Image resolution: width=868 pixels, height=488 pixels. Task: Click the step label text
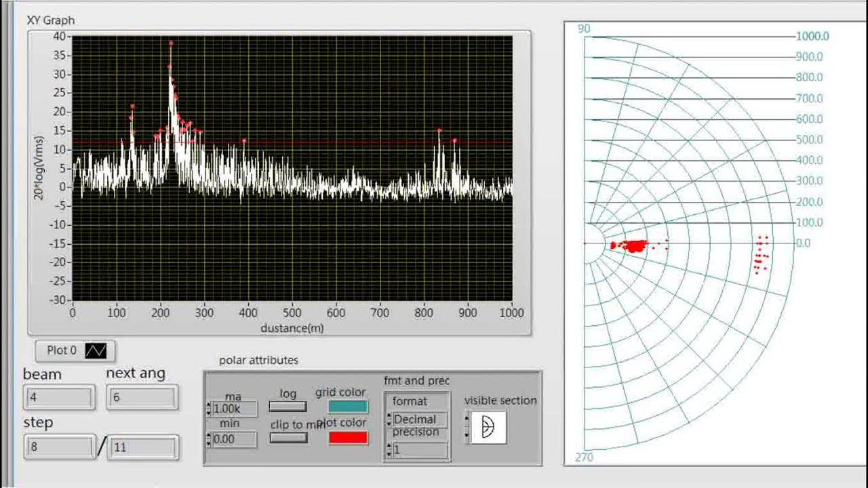coord(38,423)
